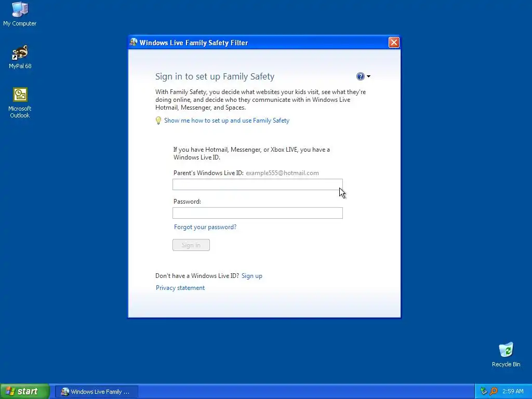Click the 'example555@hotmail.com' hint text

(x=282, y=173)
